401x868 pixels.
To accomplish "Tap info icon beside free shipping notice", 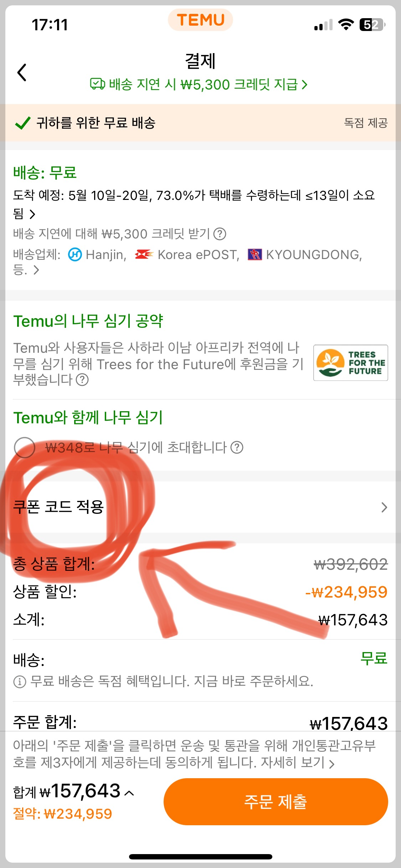I will pyautogui.click(x=20, y=682).
